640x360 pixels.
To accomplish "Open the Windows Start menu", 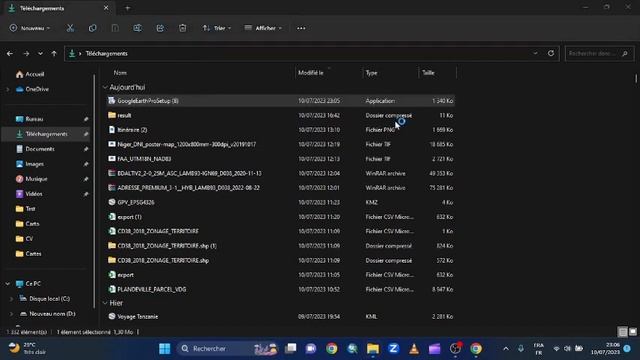I will pos(165,349).
